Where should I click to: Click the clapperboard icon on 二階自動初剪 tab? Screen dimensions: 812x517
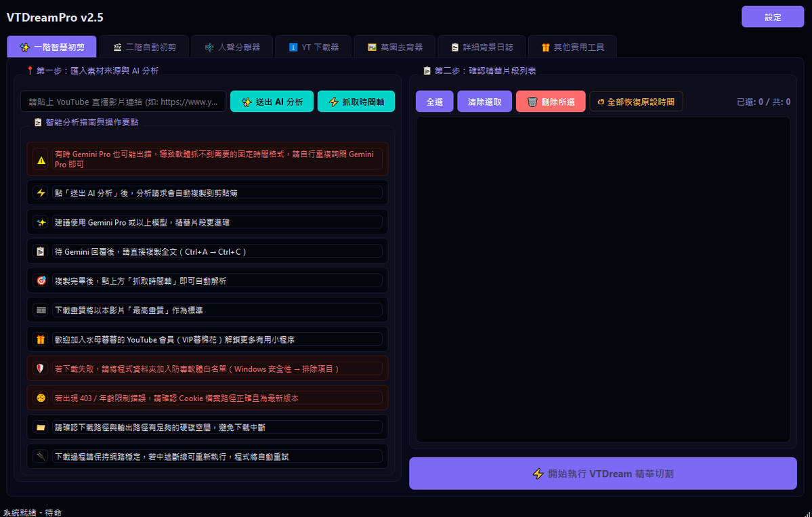tap(118, 47)
